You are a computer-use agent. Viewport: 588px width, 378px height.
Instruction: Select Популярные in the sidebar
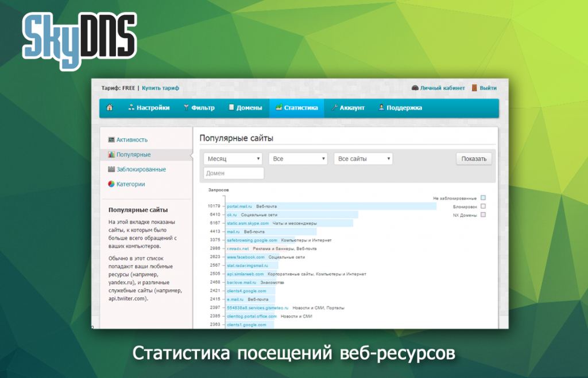pos(133,155)
